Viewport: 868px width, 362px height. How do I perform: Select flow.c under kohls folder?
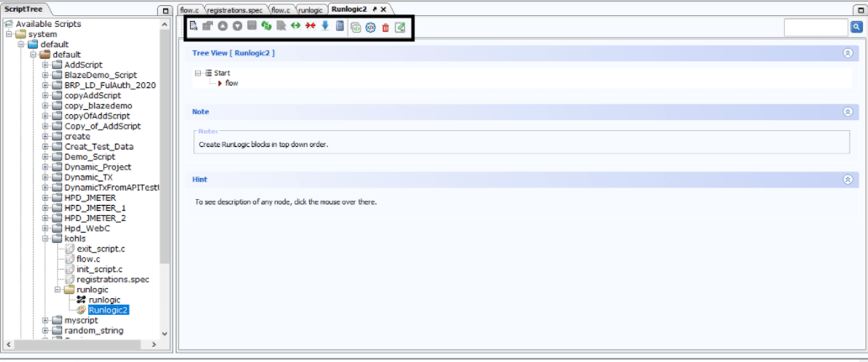pos(88,259)
